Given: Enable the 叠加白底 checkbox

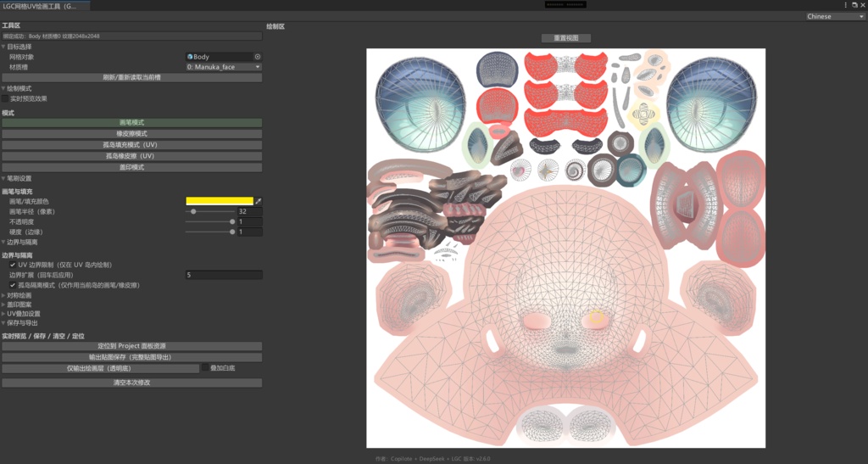Looking at the screenshot, I should click(x=205, y=367).
